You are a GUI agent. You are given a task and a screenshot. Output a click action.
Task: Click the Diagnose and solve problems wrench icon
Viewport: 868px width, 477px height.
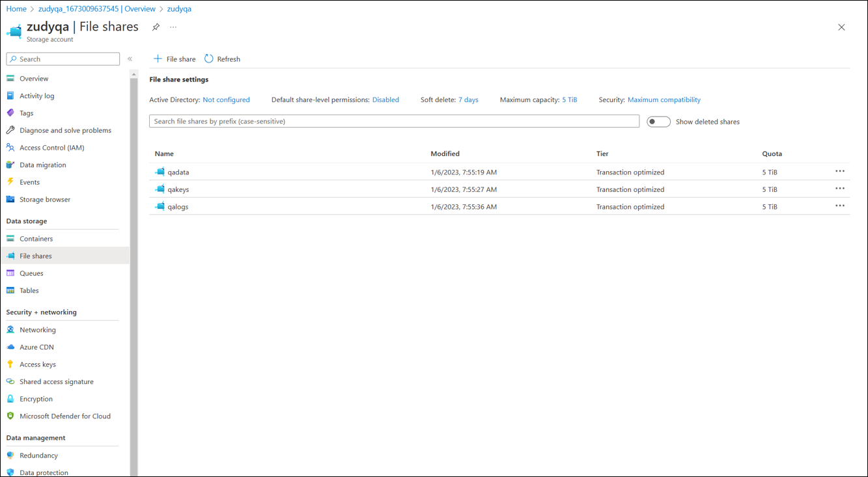click(x=10, y=130)
